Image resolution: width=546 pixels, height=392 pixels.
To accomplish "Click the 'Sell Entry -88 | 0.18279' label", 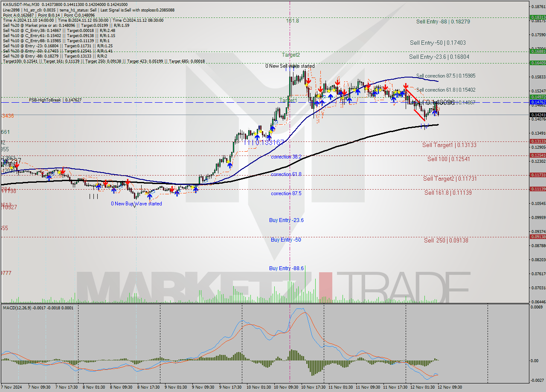I will tap(443, 21).
